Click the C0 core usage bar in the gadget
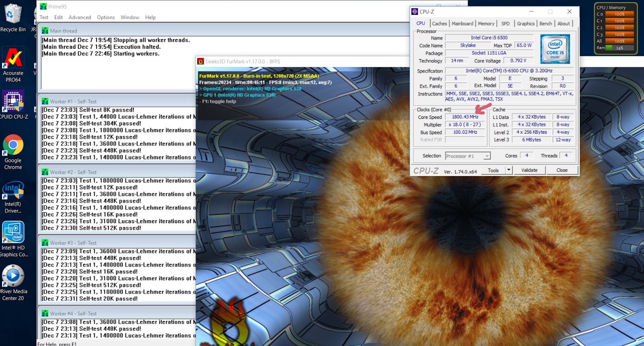The height and width of the screenshot is (346, 644). tap(619, 14)
